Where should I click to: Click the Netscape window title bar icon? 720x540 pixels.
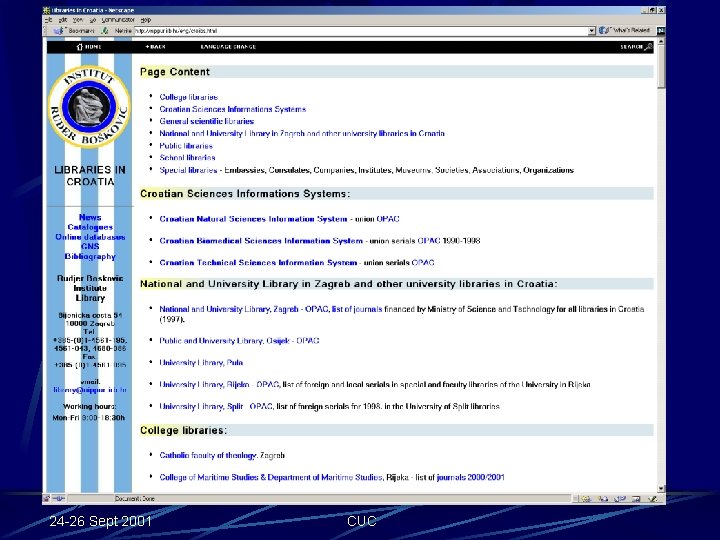pyautogui.click(x=46, y=10)
